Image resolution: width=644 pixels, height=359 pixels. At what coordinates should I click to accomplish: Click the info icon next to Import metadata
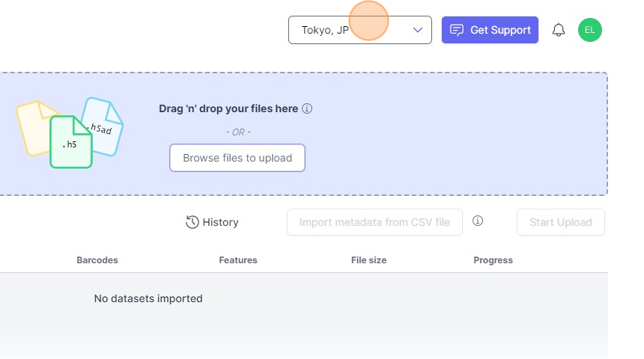(x=478, y=221)
